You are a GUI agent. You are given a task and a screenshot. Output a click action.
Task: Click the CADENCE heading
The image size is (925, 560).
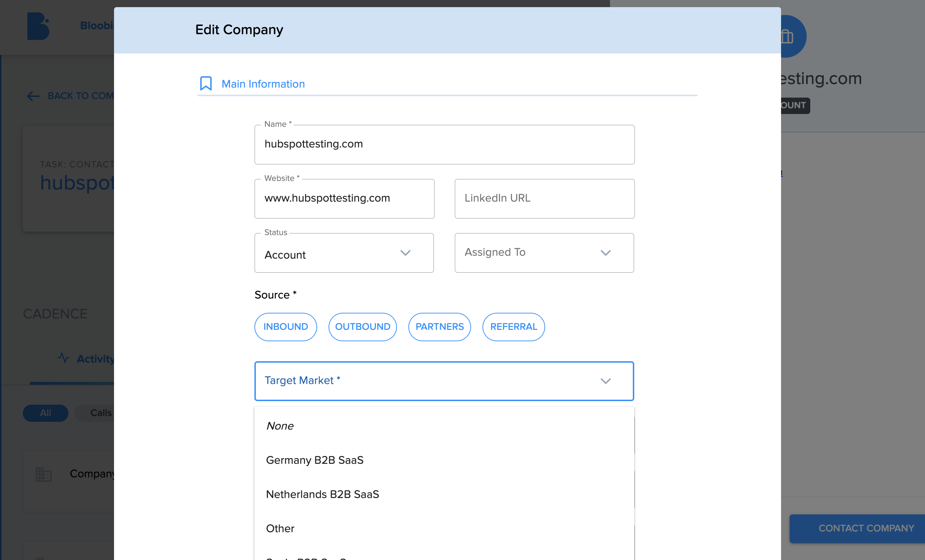pos(55,314)
